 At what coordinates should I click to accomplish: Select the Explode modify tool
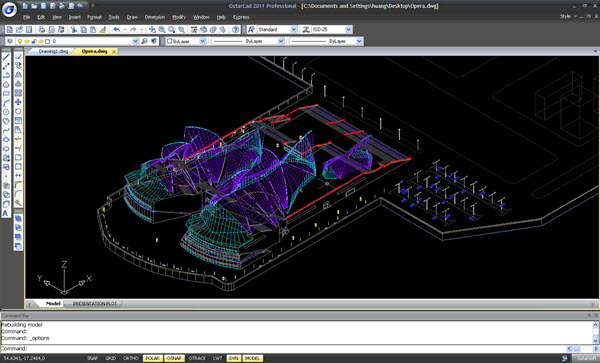(x=18, y=203)
